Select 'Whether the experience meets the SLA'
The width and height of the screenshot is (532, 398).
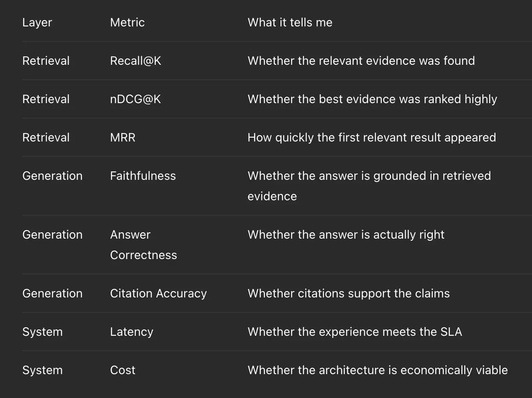click(x=355, y=332)
